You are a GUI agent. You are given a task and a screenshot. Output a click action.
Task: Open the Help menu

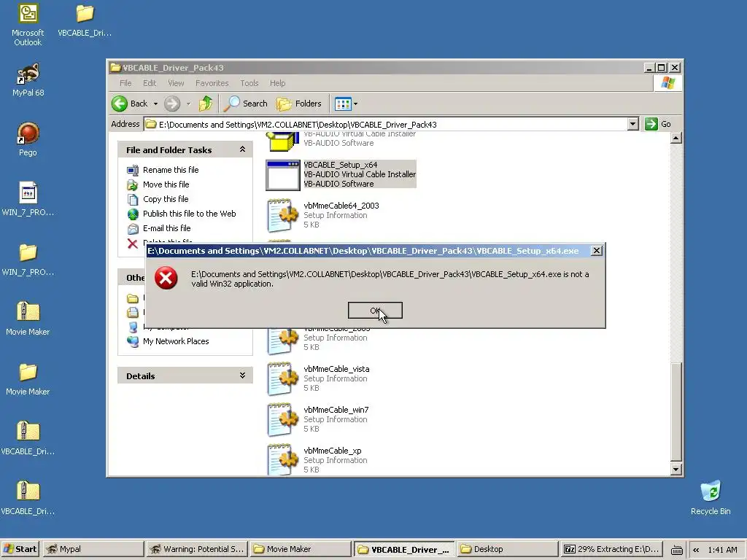pyautogui.click(x=277, y=83)
